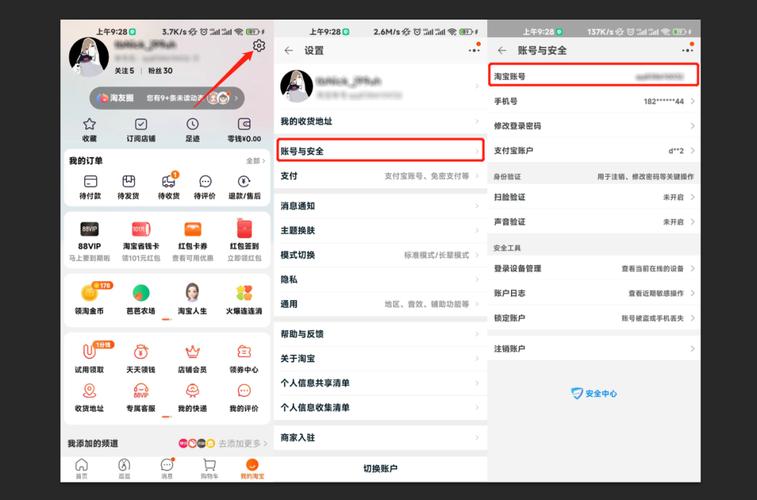Select 我的淘宝 tab in bottom bar

(x=252, y=468)
